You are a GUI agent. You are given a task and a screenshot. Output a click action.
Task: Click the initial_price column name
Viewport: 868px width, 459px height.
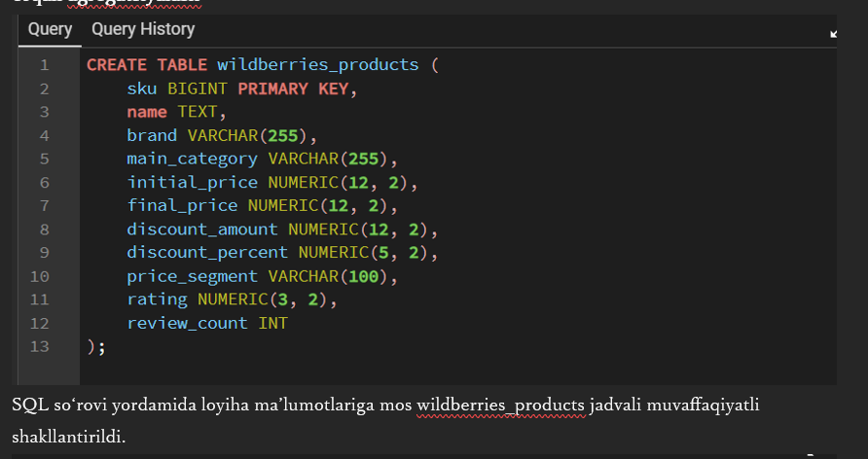tap(192, 183)
